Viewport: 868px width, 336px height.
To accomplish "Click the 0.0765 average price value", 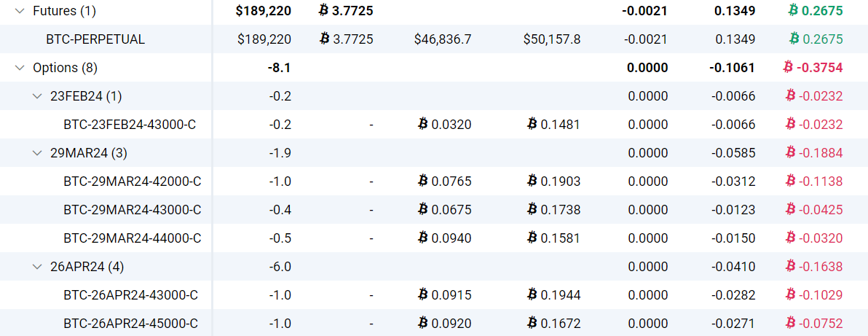I will pyautogui.click(x=444, y=181).
